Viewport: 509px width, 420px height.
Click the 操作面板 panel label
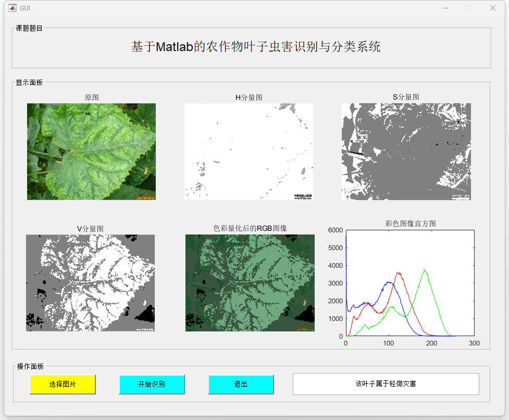coord(30,366)
